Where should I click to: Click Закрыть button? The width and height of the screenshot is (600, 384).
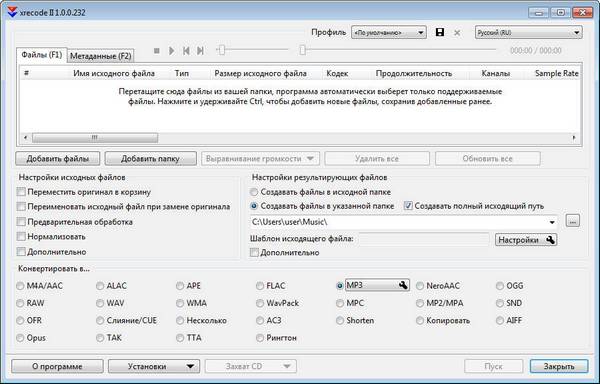click(559, 366)
